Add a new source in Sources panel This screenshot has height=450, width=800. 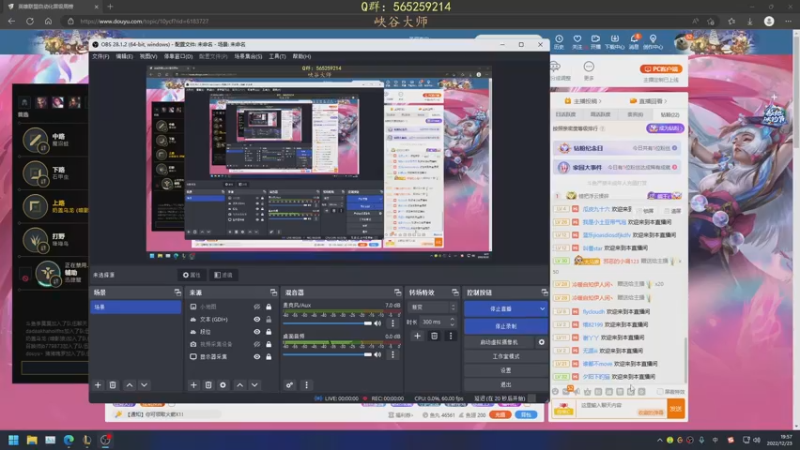(x=193, y=385)
